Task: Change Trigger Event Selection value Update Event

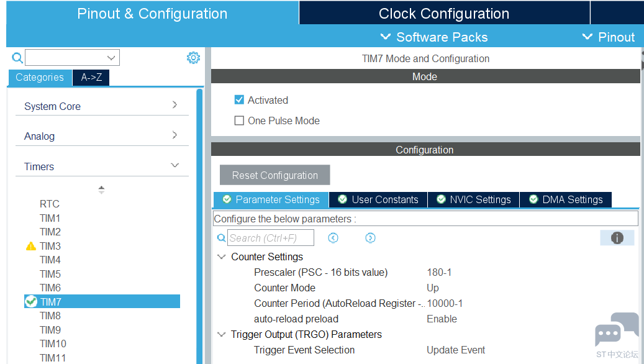Action: coord(455,350)
